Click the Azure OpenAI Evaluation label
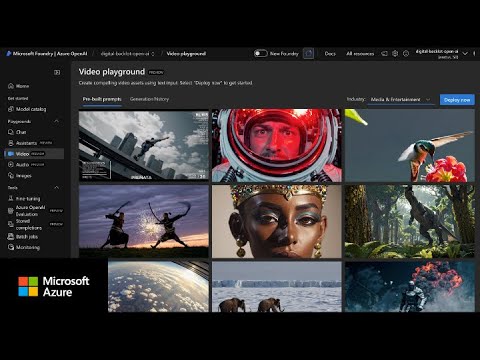The width and height of the screenshot is (480, 360). 30,211
